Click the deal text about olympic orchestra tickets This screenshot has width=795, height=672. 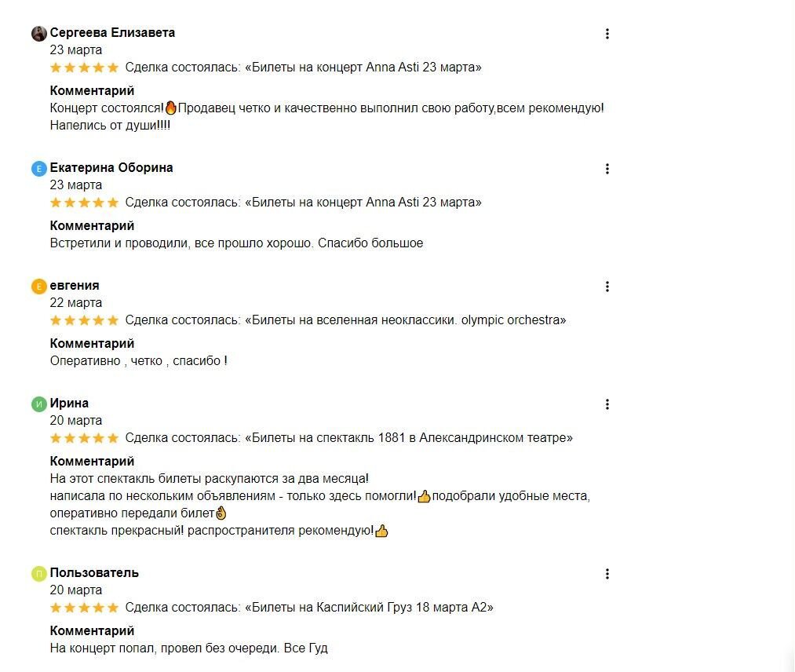click(345, 320)
